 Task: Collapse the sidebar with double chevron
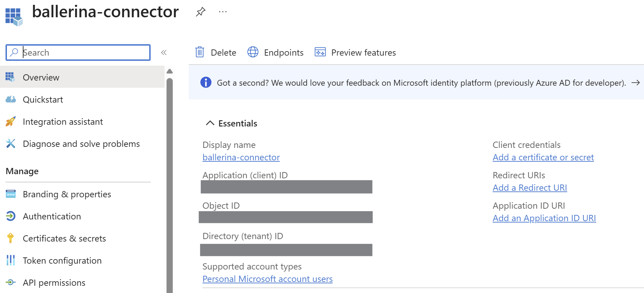coord(164,53)
